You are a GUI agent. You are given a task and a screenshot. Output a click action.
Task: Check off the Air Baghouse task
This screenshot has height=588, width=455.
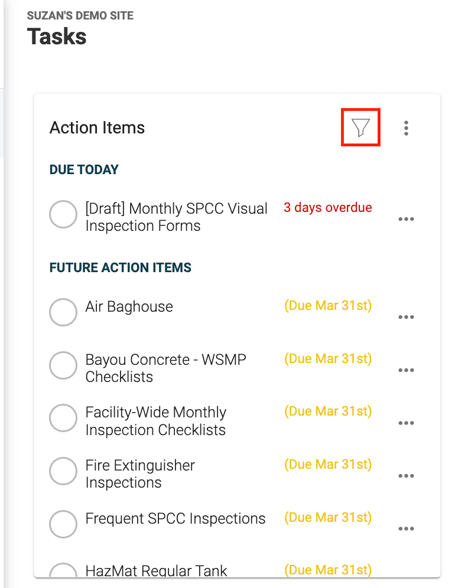[63, 312]
